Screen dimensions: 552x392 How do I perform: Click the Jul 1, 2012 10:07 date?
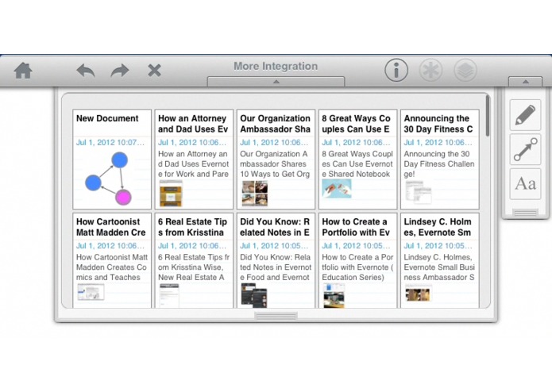coord(110,142)
